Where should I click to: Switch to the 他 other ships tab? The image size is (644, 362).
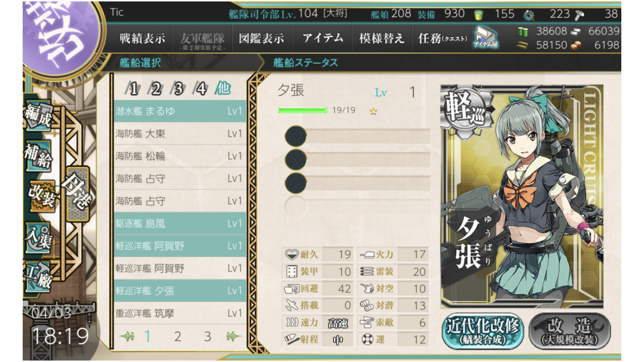223,89
